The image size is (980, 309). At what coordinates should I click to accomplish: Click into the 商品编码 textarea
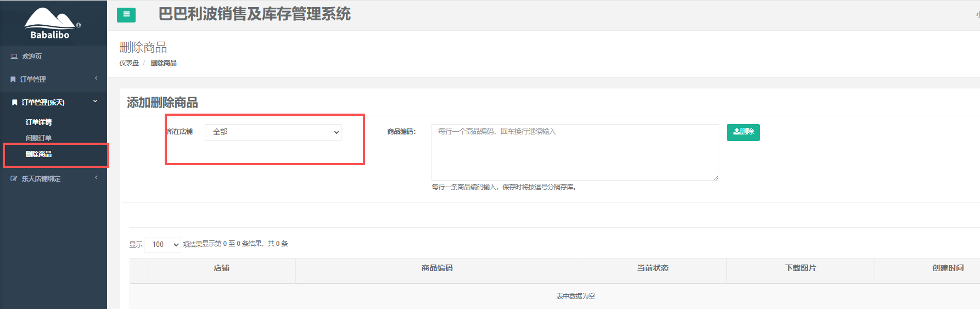click(x=575, y=152)
